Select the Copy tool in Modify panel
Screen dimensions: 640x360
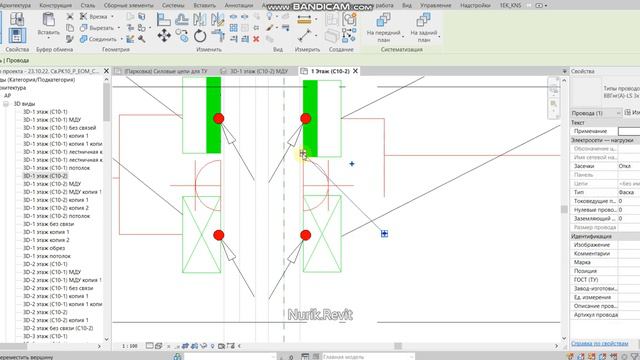coord(182,36)
